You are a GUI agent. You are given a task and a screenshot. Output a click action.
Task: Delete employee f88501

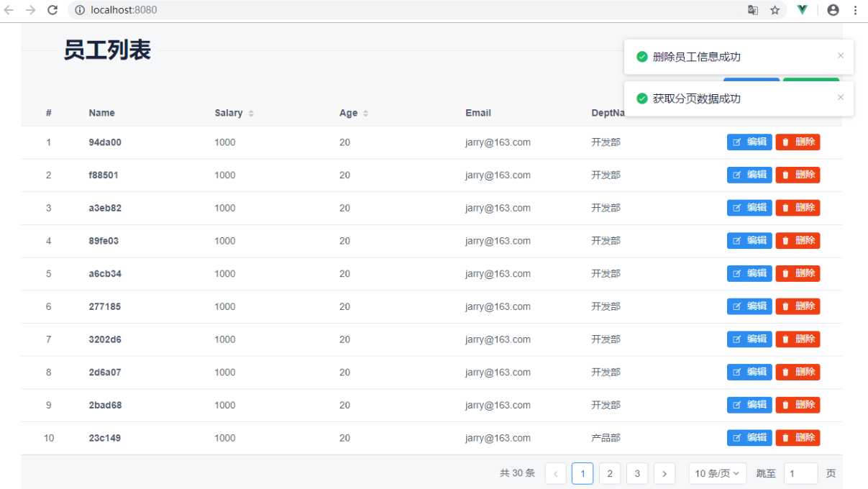(x=798, y=175)
